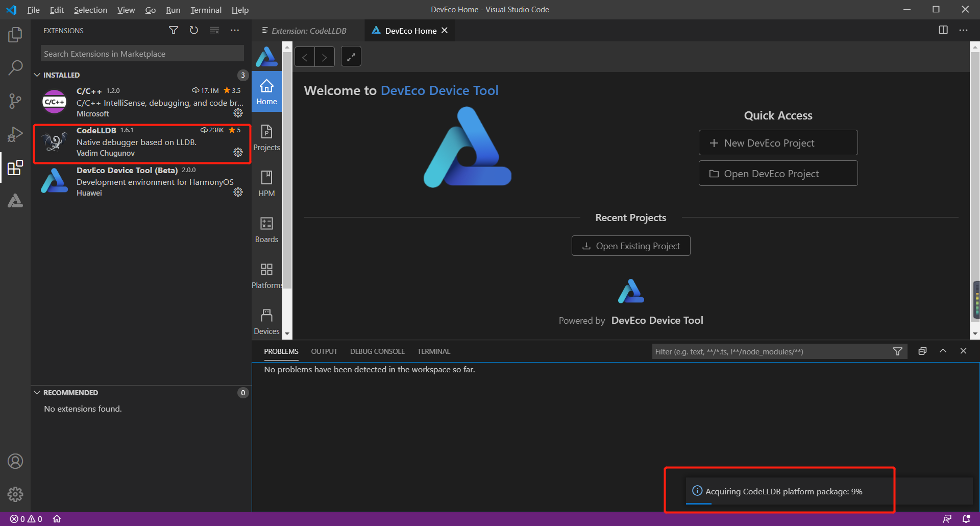
Task: Select the CodeLLDB extension entry
Action: click(141, 142)
